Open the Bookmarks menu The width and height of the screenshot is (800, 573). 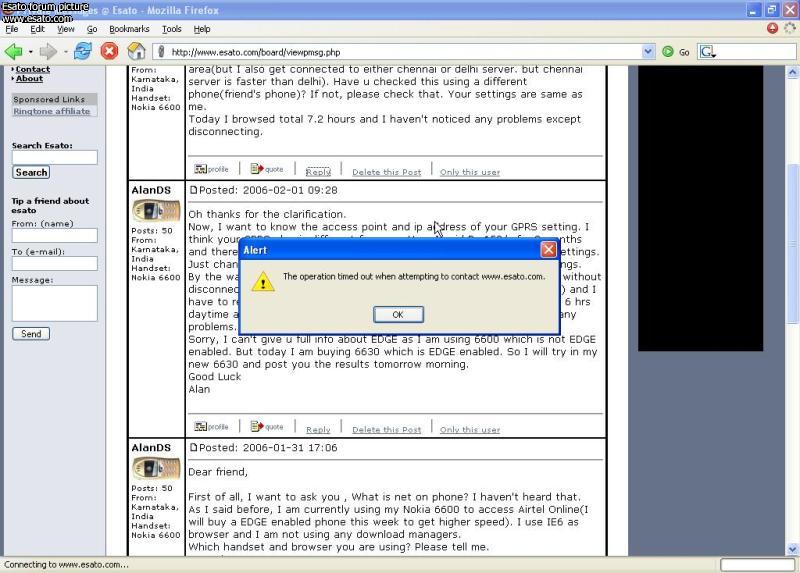coord(129,29)
